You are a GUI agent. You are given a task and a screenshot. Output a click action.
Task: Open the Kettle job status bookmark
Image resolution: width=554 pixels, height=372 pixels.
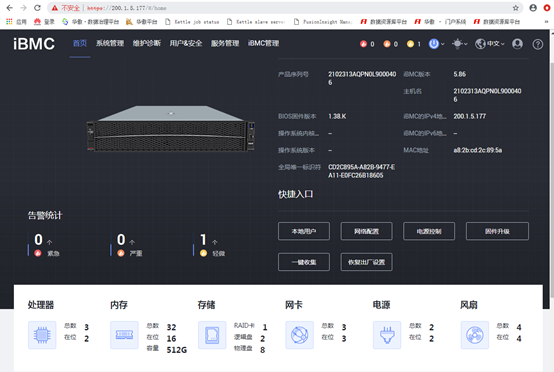[x=192, y=22]
